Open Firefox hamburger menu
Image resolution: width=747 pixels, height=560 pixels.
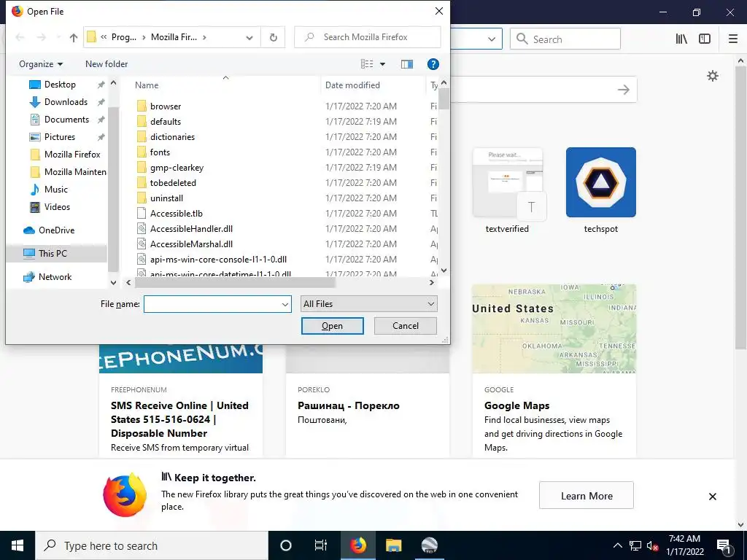pyautogui.click(x=732, y=39)
